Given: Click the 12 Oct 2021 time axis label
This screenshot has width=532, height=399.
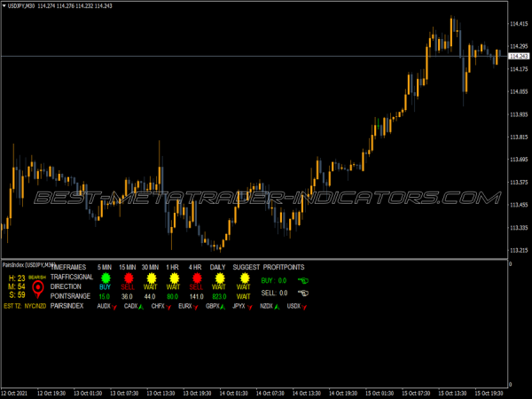Looking at the screenshot, I should (14, 393).
